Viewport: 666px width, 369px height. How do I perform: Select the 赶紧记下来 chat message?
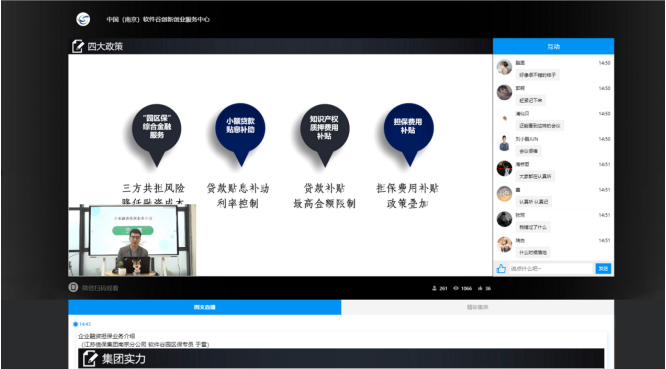531,101
